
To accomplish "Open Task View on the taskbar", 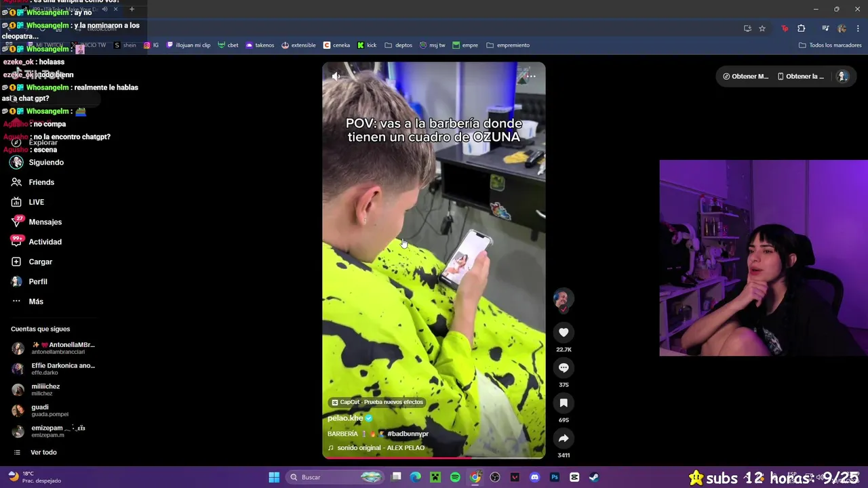I will [397, 477].
